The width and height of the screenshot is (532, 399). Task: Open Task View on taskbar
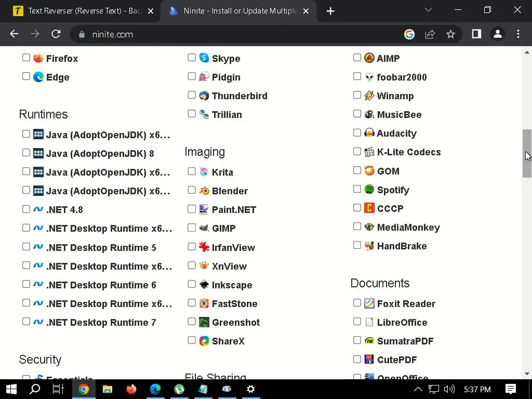point(58,389)
